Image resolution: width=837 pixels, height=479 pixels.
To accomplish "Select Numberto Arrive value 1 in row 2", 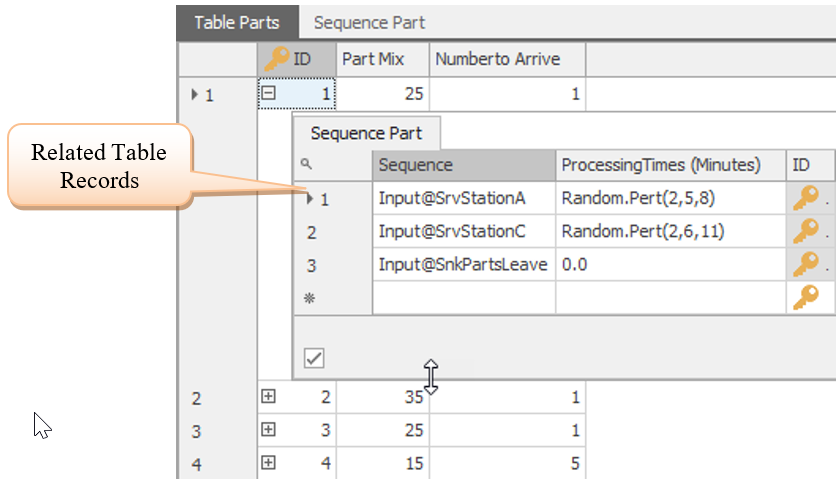I will pyautogui.click(x=508, y=397).
